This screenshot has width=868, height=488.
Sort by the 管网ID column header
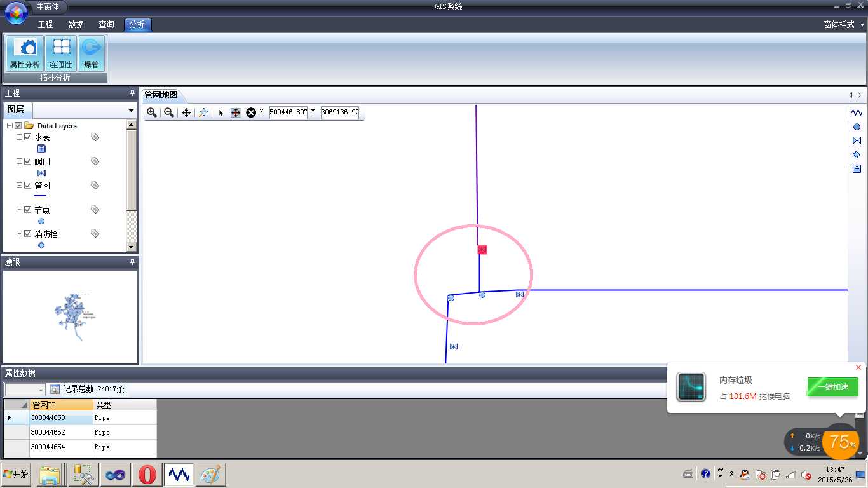click(62, 405)
